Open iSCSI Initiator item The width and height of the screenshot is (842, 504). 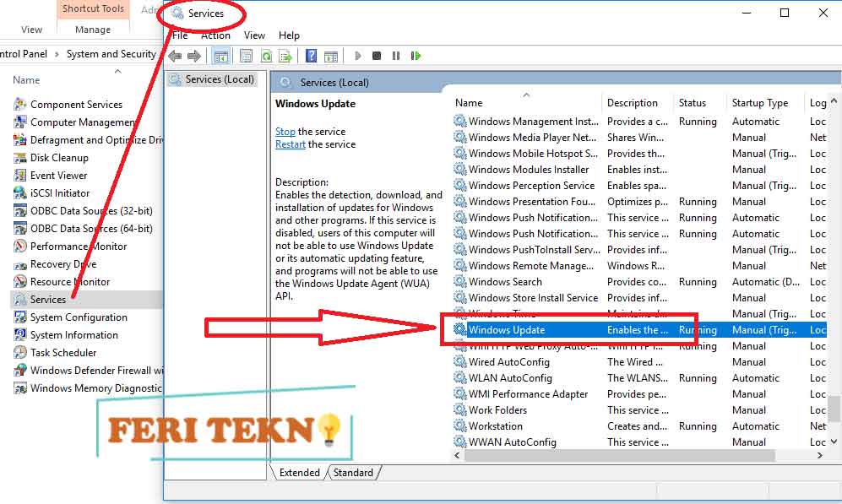click(x=52, y=192)
